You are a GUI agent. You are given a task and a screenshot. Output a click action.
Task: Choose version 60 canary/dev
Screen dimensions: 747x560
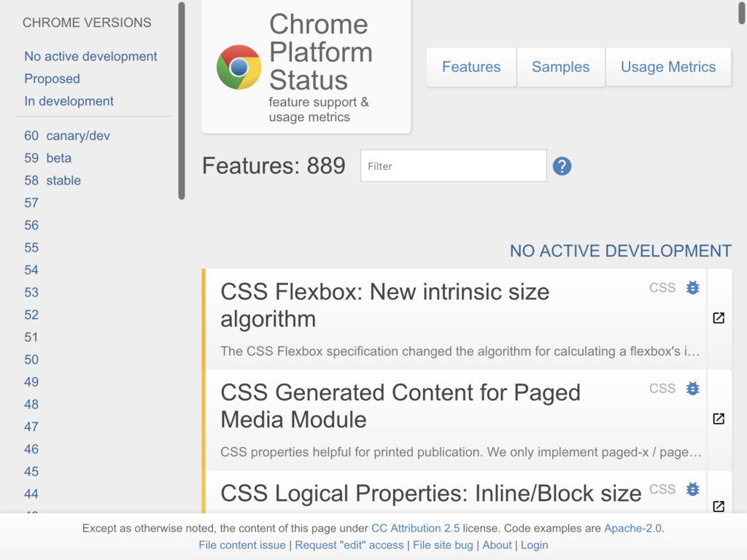coord(67,136)
